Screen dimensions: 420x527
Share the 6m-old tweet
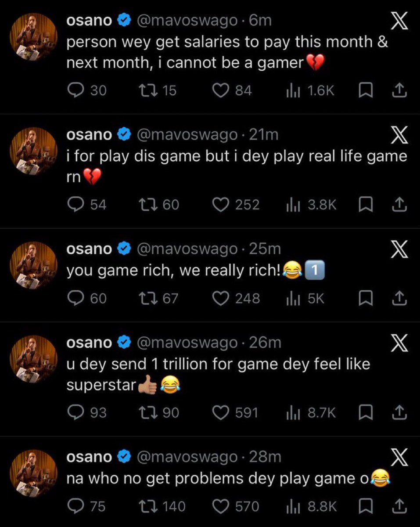pyautogui.click(x=398, y=90)
